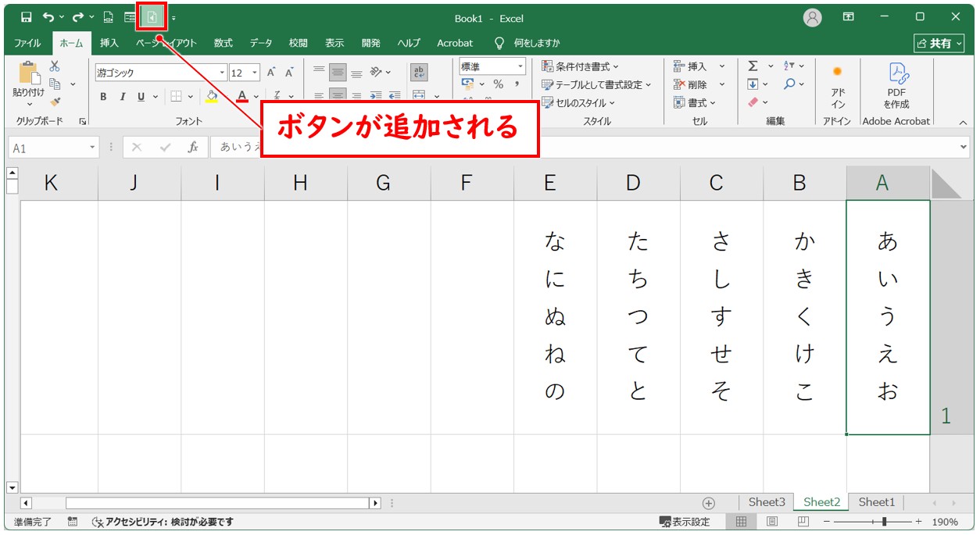The height and width of the screenshot is (535, 980).
Task: Decrease font size with small A
Action: point(289,73)
